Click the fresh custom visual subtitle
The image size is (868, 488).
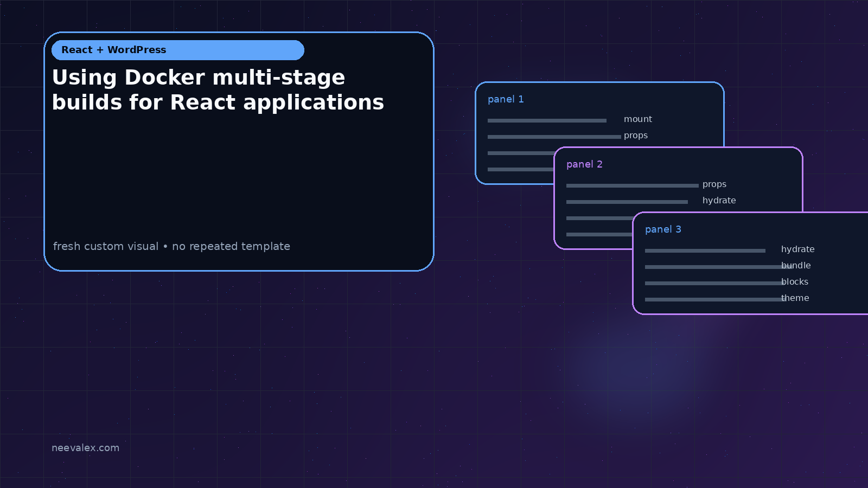[171, 246]
